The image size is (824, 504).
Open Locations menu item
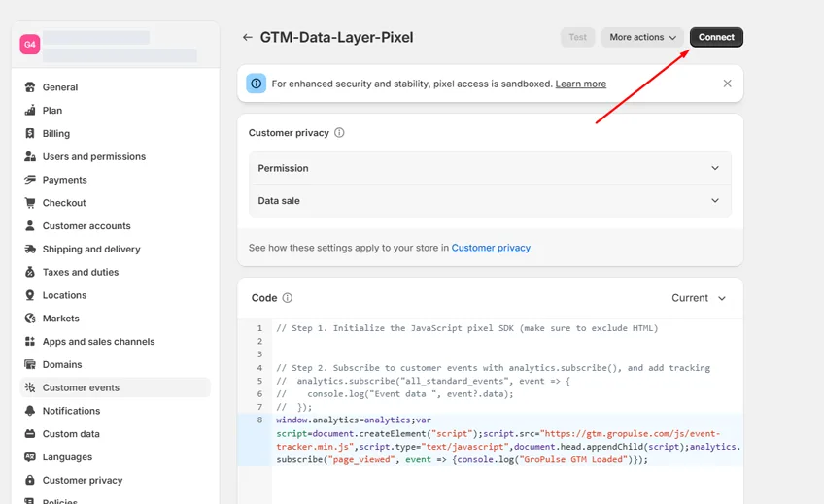pyautogui.click(x=115, y=295)
